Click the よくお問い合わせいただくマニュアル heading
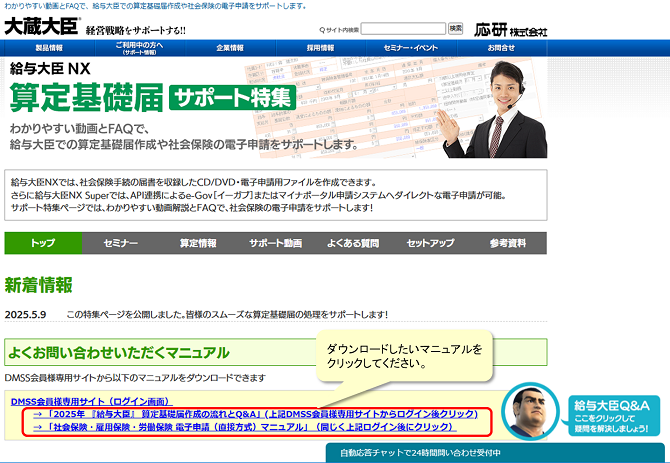 pyautogui.click(x=119, y=352)
